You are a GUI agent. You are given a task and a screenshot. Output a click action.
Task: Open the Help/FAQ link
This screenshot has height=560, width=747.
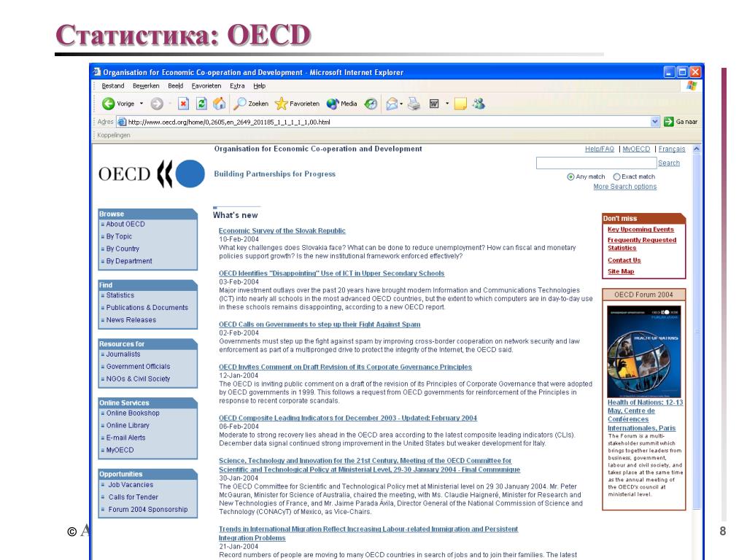coord(600,149)
